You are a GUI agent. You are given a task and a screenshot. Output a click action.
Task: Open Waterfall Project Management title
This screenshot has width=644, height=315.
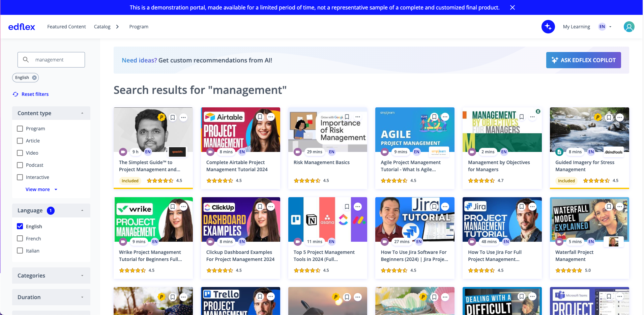pyautogui.click(x=574, y=256)
